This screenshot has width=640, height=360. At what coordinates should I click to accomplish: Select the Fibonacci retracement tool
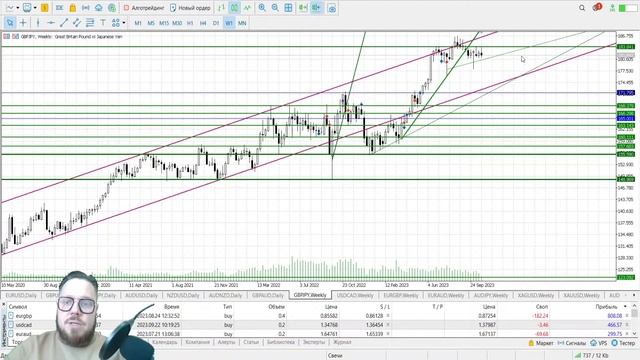point(90,23)
